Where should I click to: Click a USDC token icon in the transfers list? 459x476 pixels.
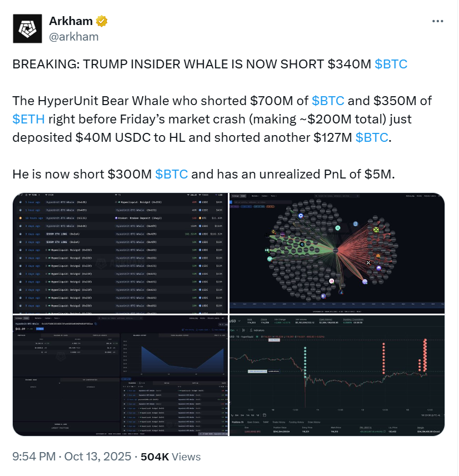(x=200, y=203)
